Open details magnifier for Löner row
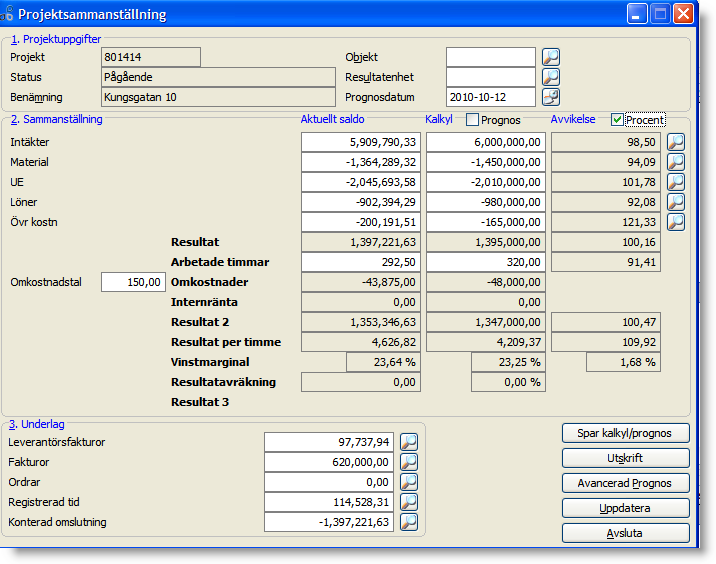 click(676, 202)
